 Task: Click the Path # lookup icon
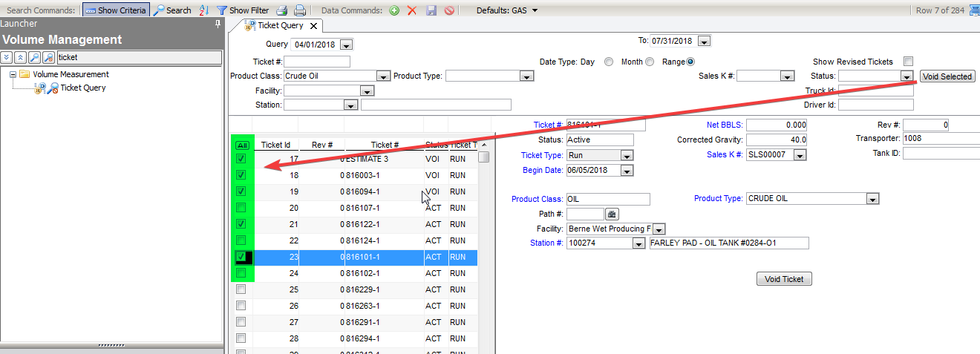coord(612,214)
